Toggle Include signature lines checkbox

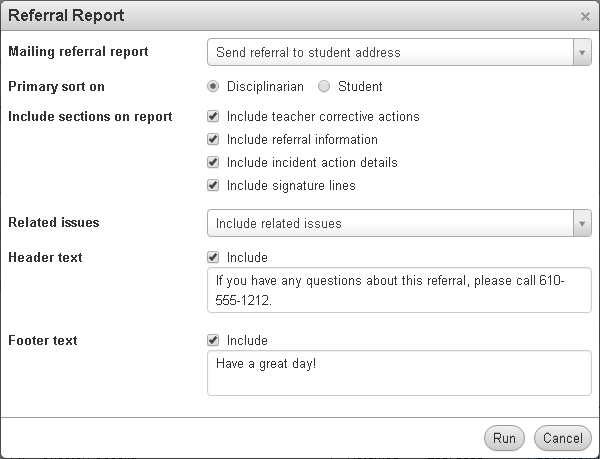pos(213,185)
